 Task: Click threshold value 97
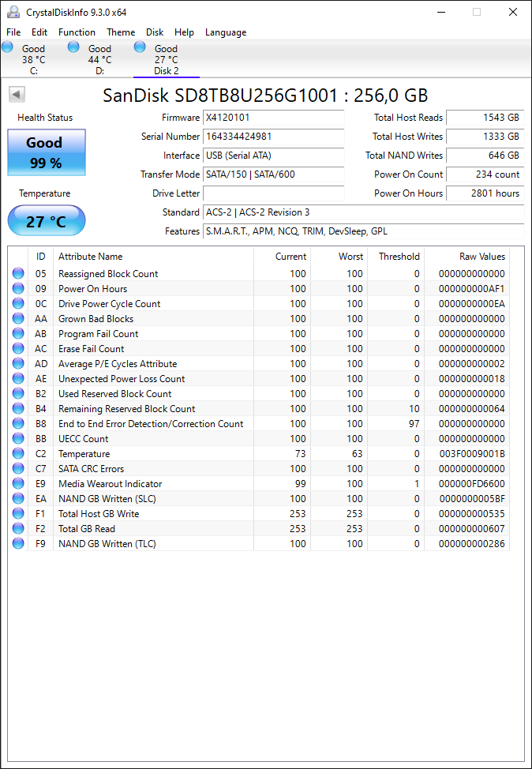point(414,424)
